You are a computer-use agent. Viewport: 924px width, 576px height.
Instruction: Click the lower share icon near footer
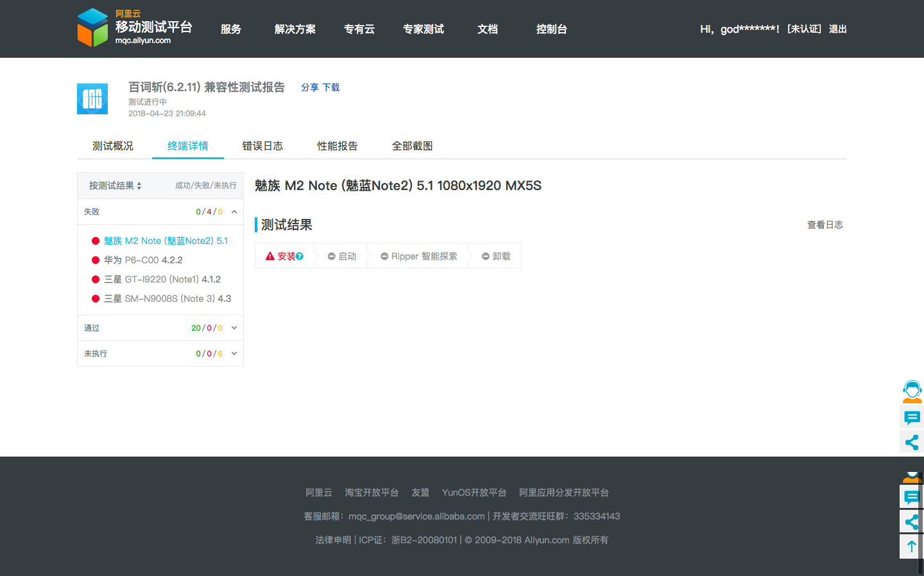(912, 521)
